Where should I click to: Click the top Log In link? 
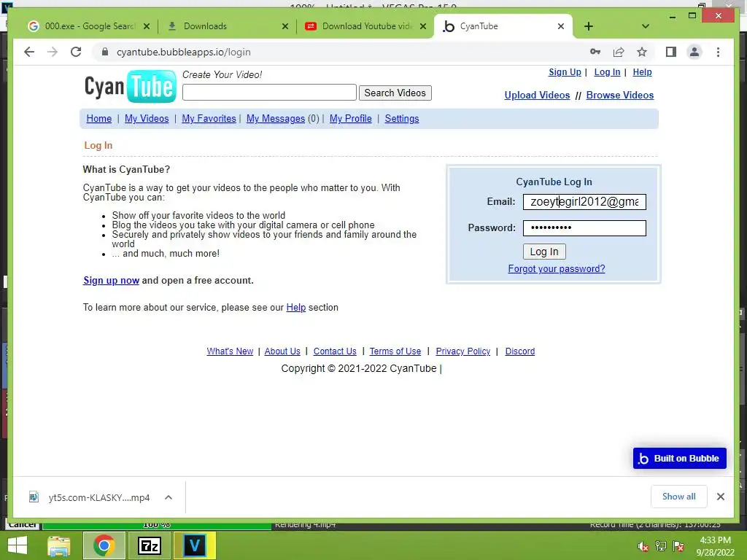click(607, 72)
